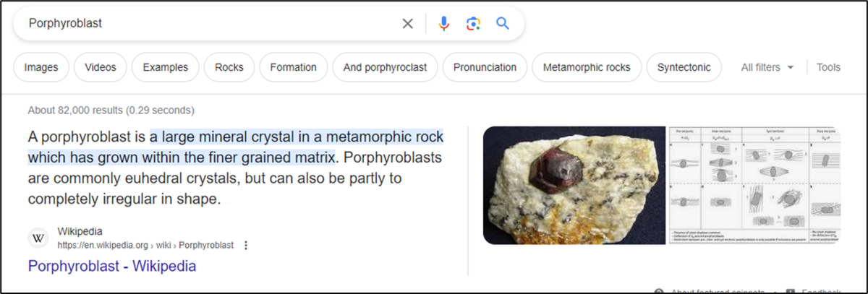Viewport: 868px width, 294px height.
Task: Open the Porphyroblast - Wikipedia link
Action: click(112, 266)
